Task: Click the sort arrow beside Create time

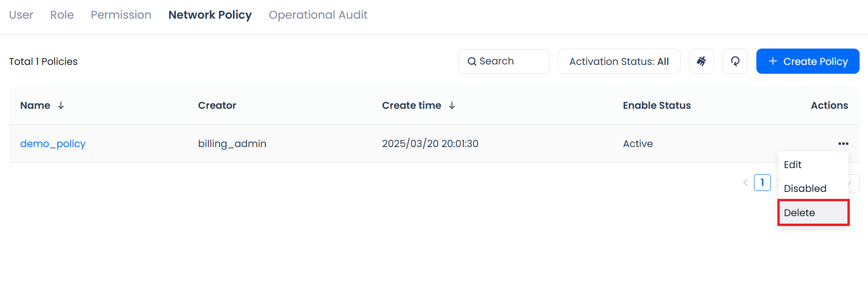Action: pyautogui.click(x=452, y=106)
